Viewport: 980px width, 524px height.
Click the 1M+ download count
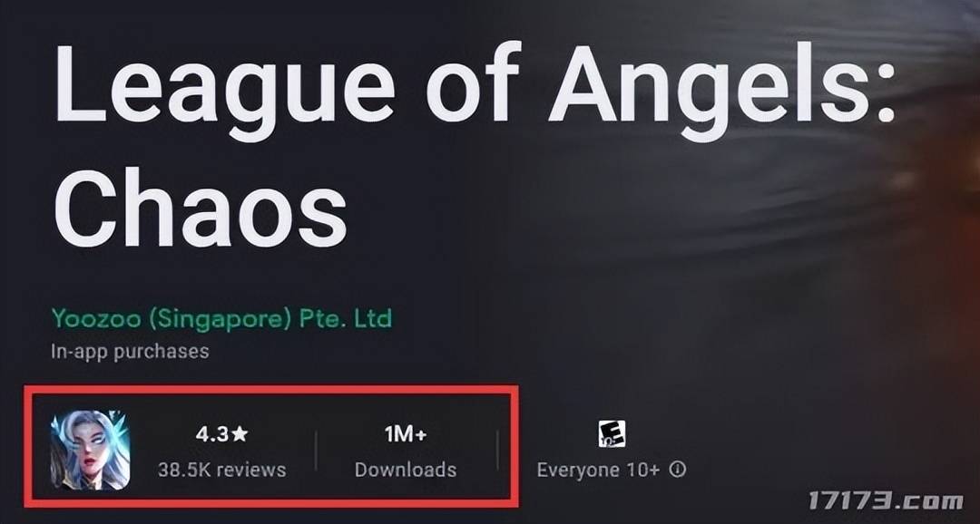(x=406, y=434)
